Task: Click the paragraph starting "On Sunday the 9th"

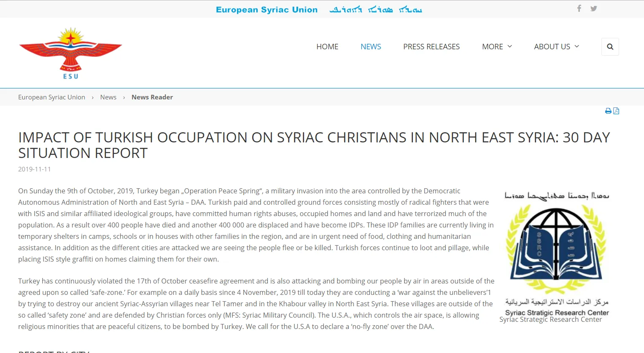Action: point(256,225)
